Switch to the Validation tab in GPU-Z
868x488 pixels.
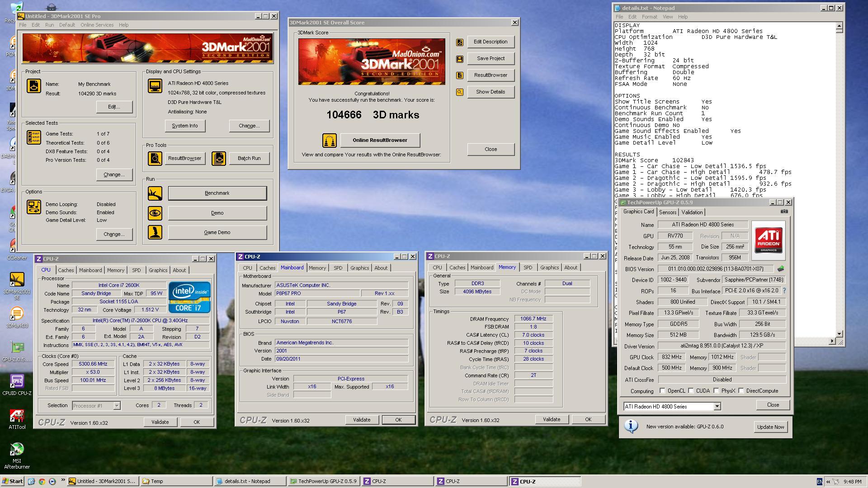tap(692, 212)
